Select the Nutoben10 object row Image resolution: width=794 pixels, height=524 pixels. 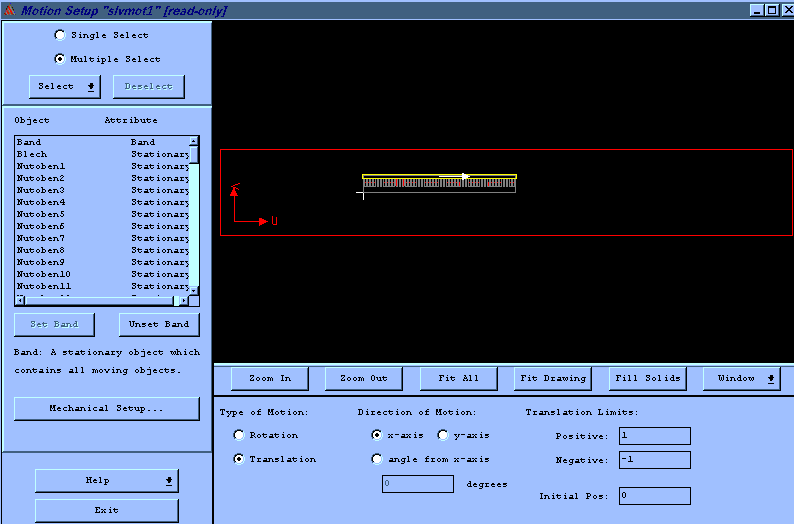(102, 274)
